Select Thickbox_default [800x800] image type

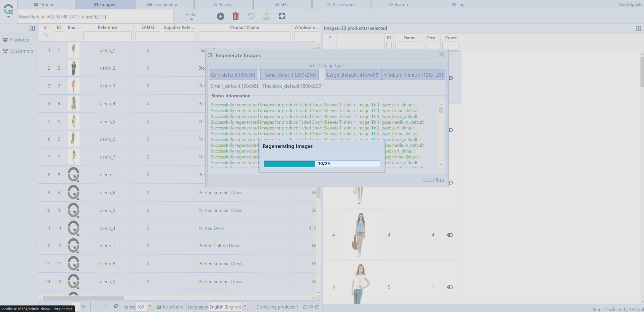pos(292,86)
